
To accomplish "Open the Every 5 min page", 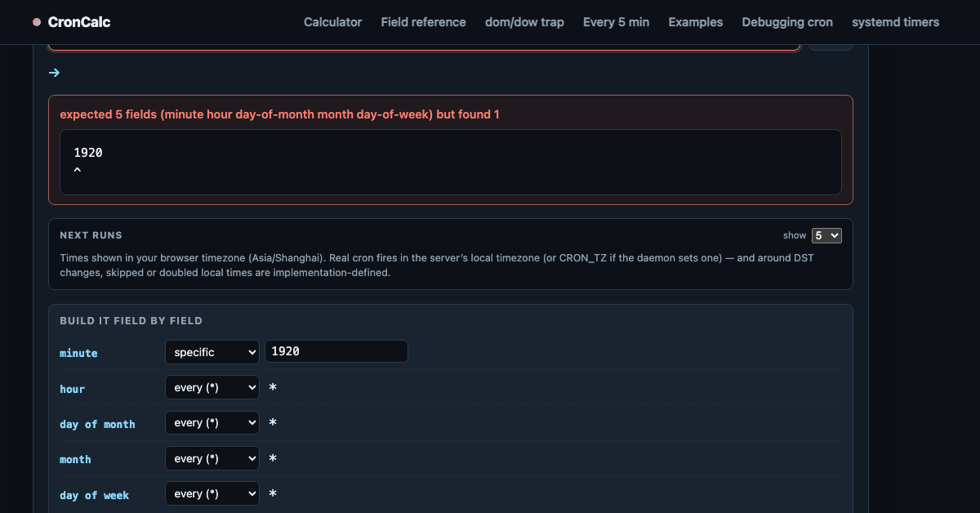I will (616, 22).
